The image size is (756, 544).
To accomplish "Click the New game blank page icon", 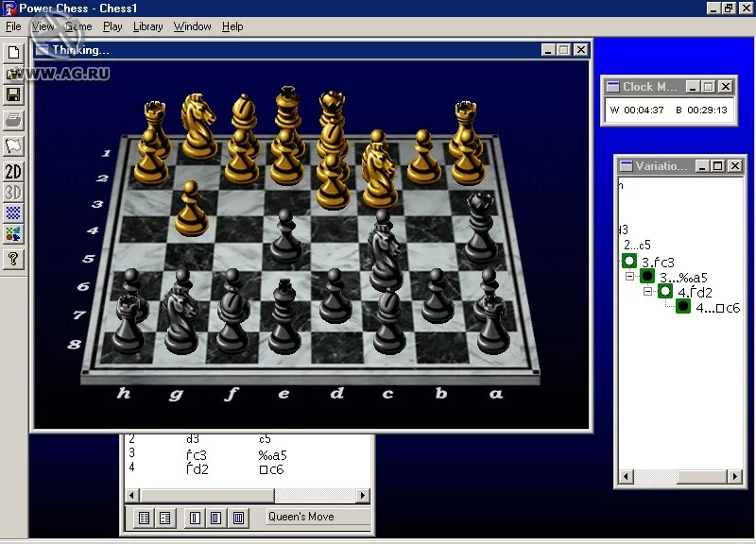I will [x=13, y=53].
